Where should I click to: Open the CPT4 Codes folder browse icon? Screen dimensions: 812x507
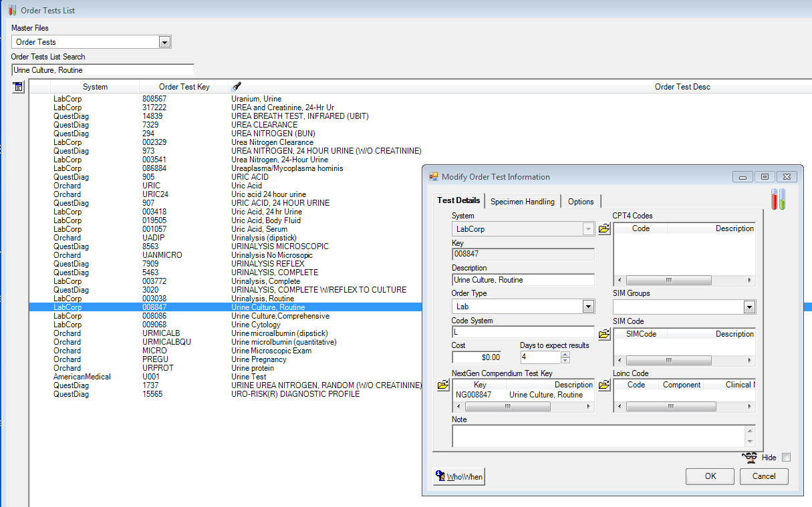click(604, 229)
